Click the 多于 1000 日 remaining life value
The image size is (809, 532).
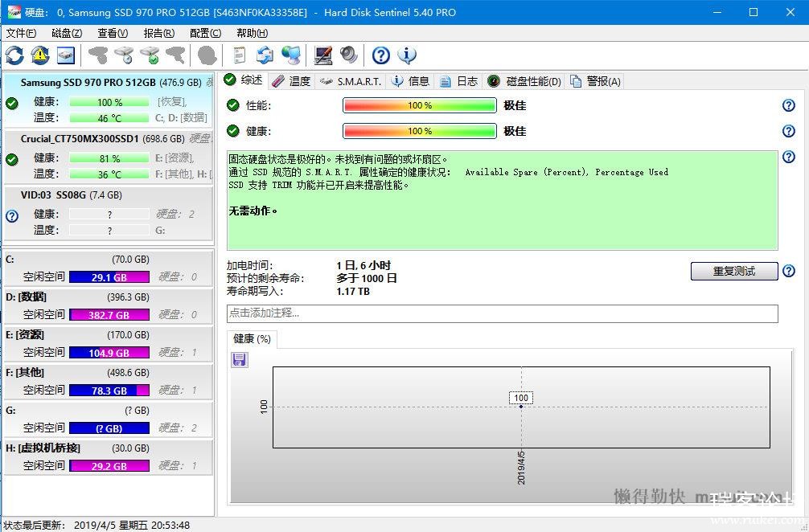[367, 278]
